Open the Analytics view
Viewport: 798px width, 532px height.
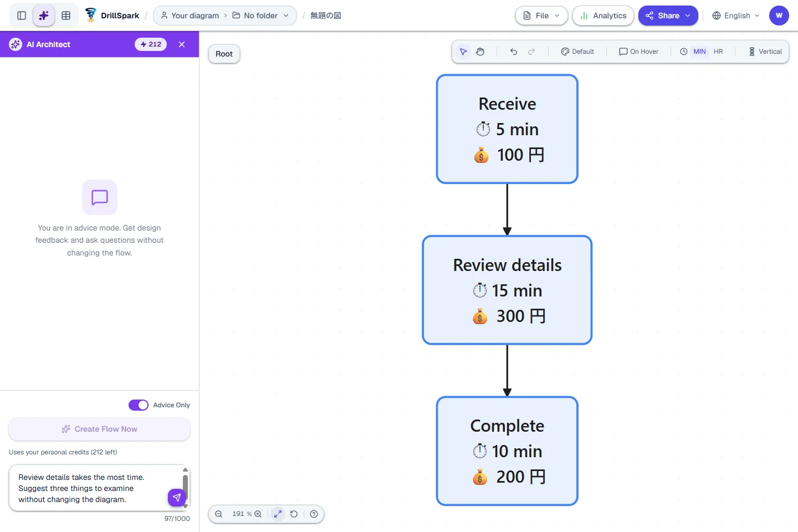pos(603,16)
